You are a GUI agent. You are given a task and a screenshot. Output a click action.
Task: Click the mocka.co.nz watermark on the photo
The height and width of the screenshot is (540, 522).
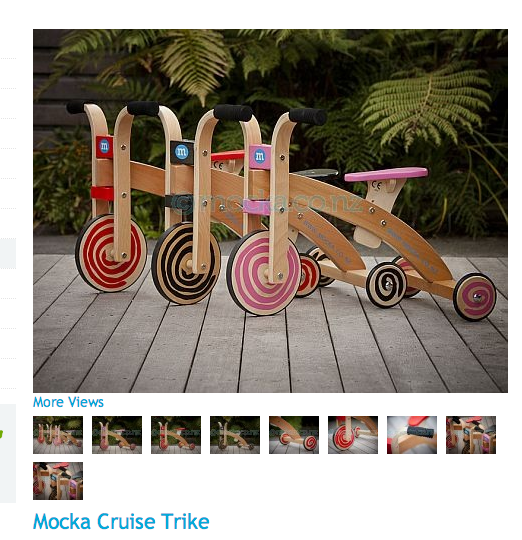(267, 203)
